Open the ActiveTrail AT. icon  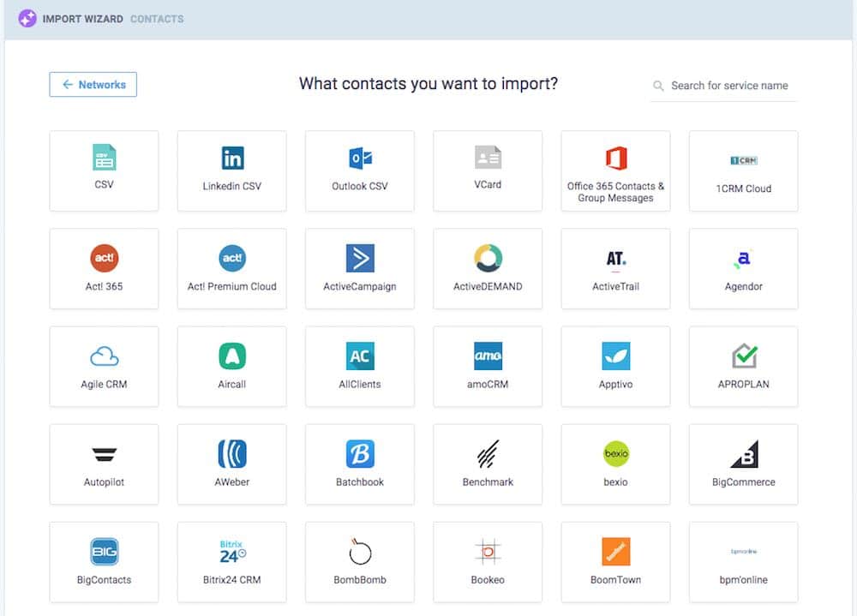tap(616, 259)
